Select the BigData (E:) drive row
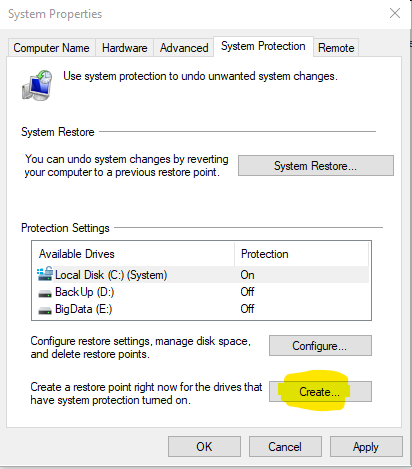This screenshot has width=412, height=469. click(203, 309)
